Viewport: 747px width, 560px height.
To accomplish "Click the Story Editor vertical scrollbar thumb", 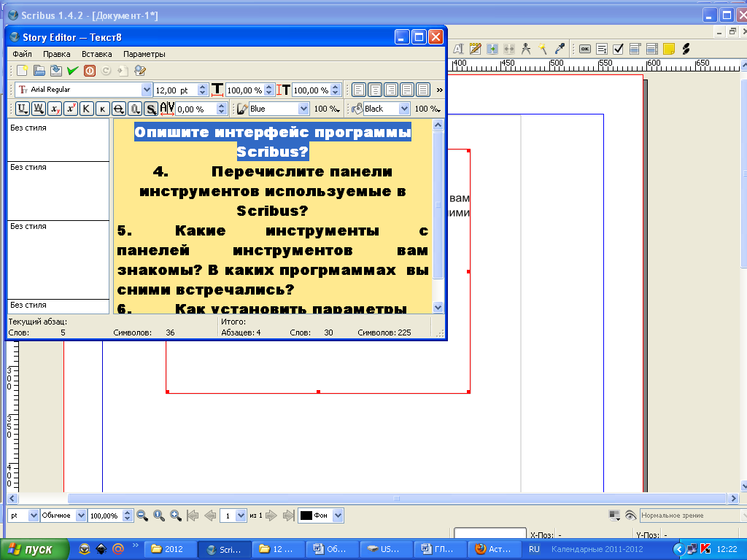I will 438,205.
